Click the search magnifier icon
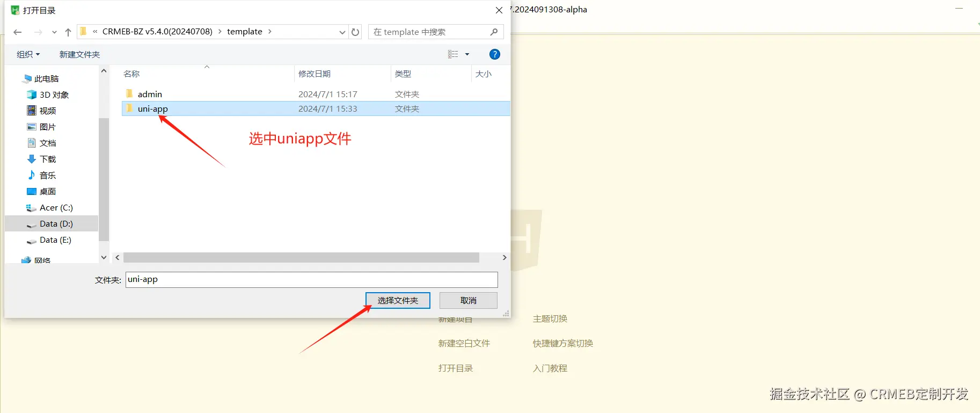980x413 pixels. tap(494, 32)
